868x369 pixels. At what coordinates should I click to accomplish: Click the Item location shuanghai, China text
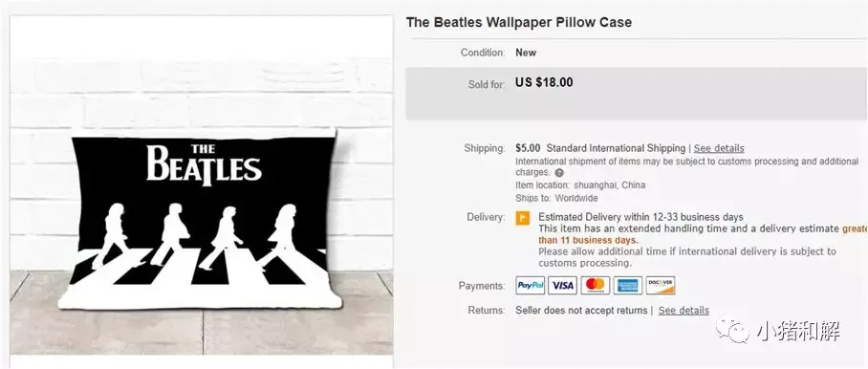click(x=580, y=185)
